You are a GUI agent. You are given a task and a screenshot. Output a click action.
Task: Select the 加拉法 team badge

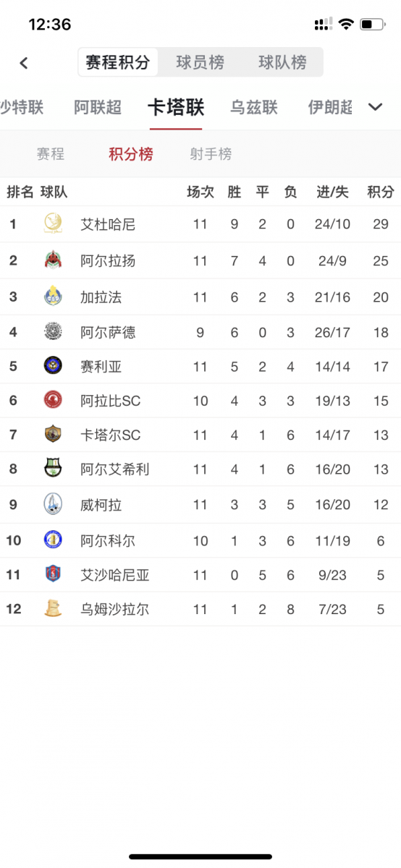(x=53, y=296)
